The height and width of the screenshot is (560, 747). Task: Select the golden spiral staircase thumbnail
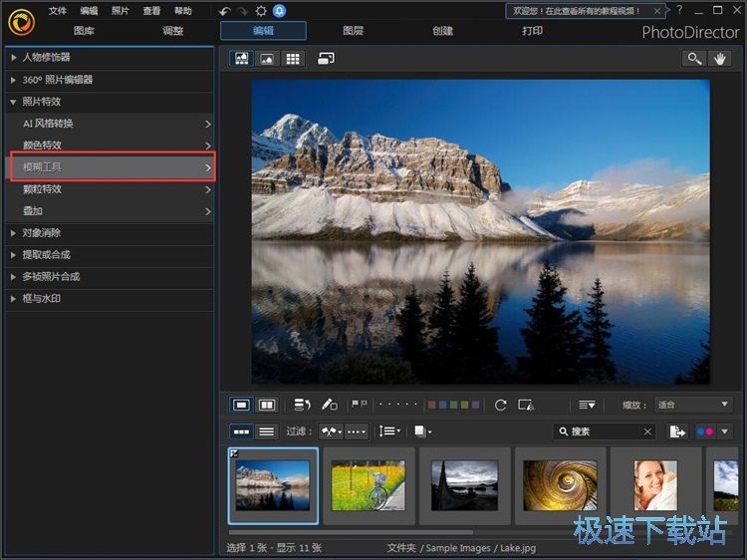click(x=560, y=485)
